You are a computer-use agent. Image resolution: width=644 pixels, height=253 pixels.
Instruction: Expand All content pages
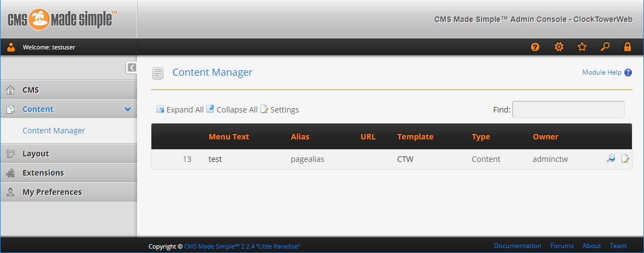180,110
